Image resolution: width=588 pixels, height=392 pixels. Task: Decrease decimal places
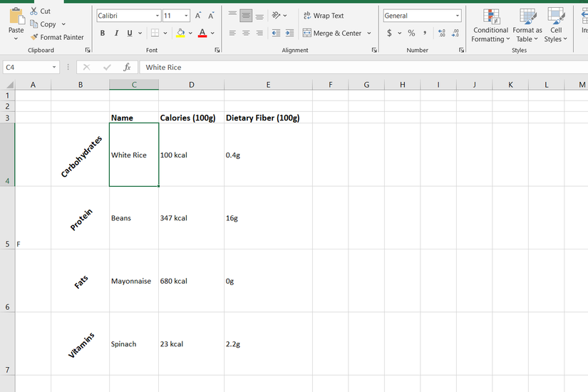[455, 33]
